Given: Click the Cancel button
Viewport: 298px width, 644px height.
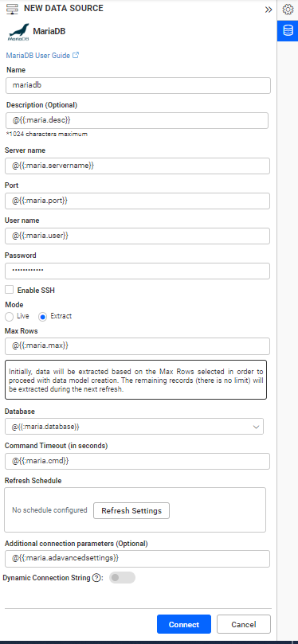Looking at the screenshot, I should [244, 624].
